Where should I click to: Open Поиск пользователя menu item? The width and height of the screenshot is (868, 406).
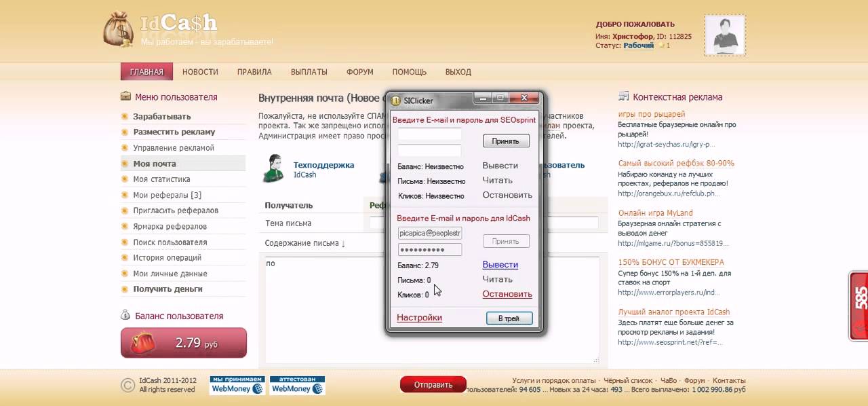click(x=170, y=242)
